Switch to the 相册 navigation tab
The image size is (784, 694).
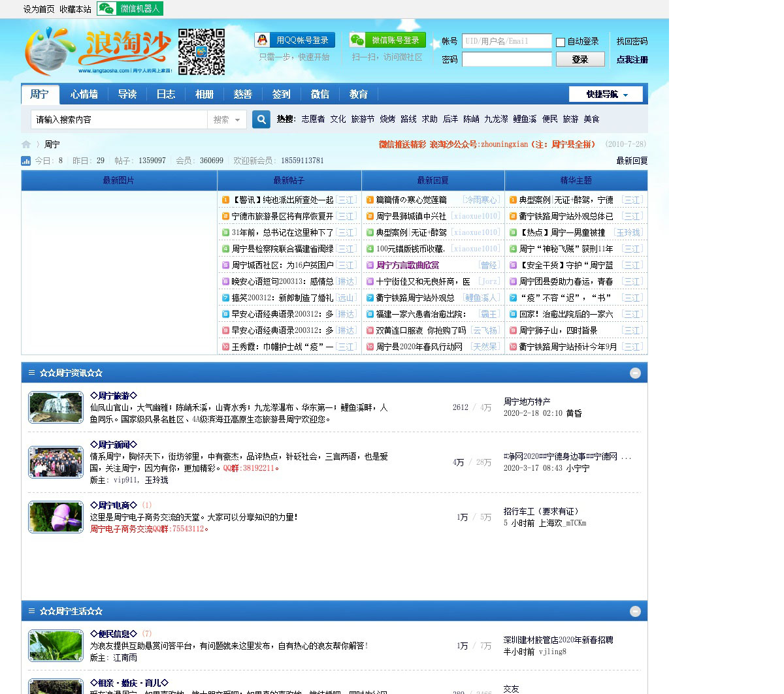click(204, 94)
